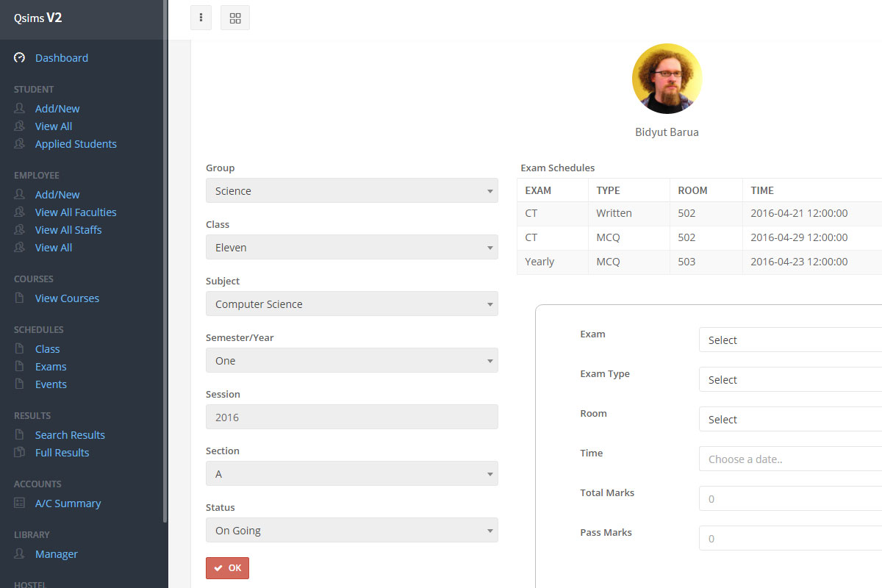Open Exams under Schedules in sidebar
This screenshot has width=882, height=588.
(51, 367)
